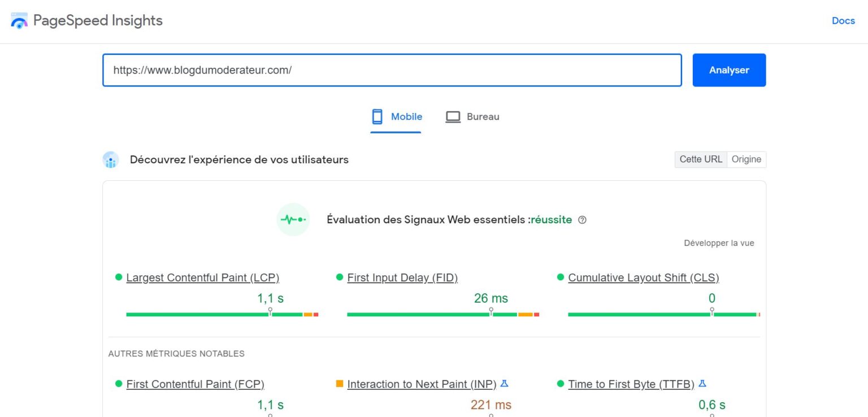This screenshot has height=417, width=868.
Task: Select the "Cette URL" option
Action: point(700,159)
